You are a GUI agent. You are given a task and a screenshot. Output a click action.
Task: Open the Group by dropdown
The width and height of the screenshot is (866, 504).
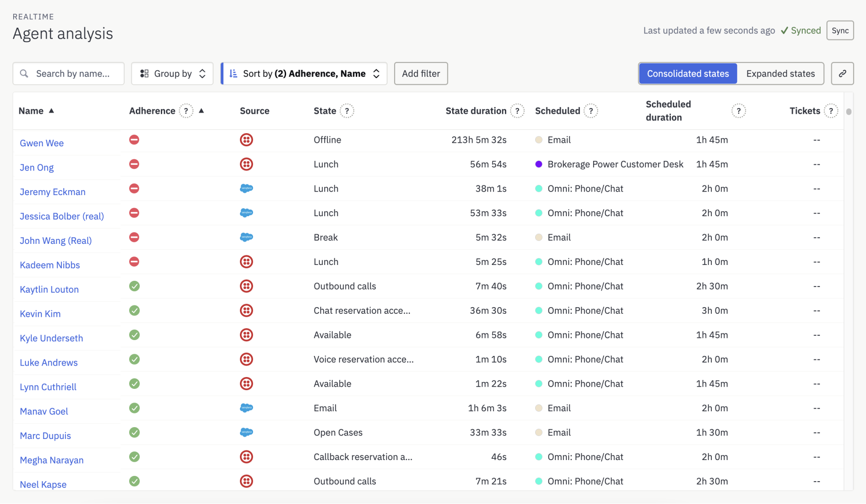coord(172,73)
